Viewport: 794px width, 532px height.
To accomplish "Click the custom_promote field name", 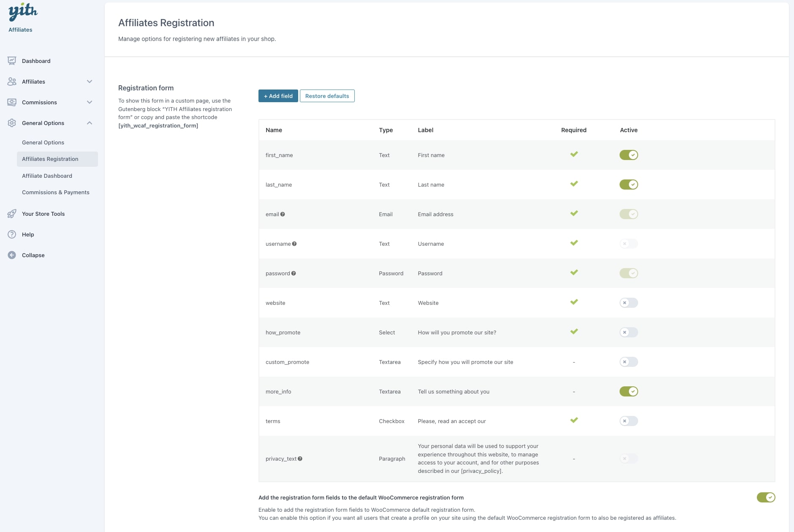I will pyautogui.click(x=287, y=362).
